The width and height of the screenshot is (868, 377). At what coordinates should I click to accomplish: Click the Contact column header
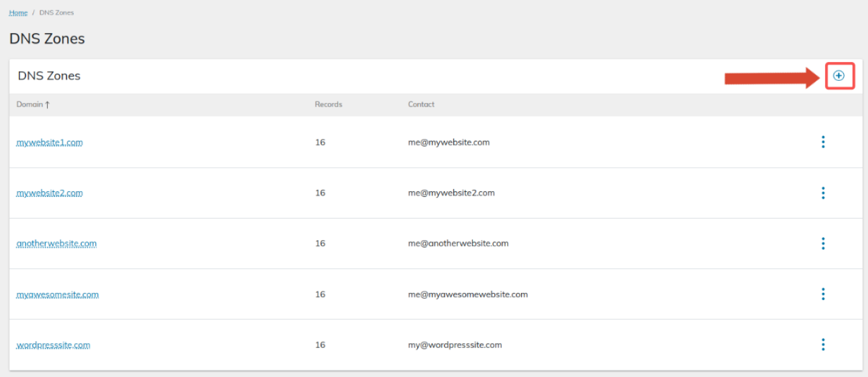pos(421,104)
